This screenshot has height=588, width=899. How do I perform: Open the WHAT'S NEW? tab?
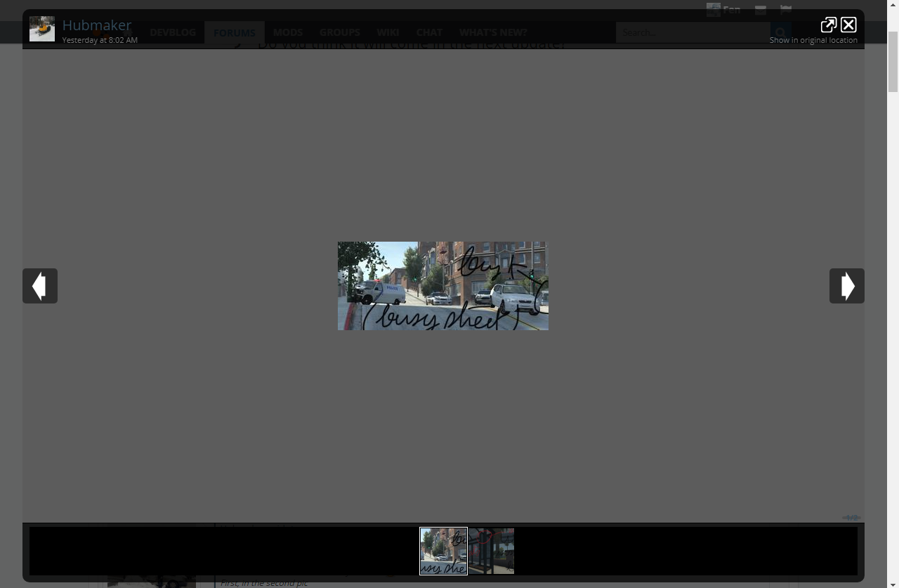click(493, 32)
